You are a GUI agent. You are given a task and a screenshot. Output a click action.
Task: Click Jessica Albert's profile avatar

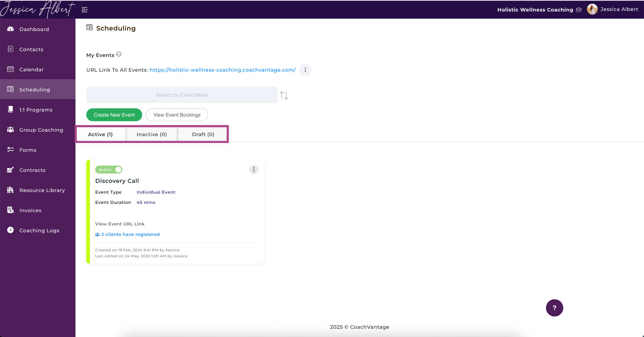(592, 9)
